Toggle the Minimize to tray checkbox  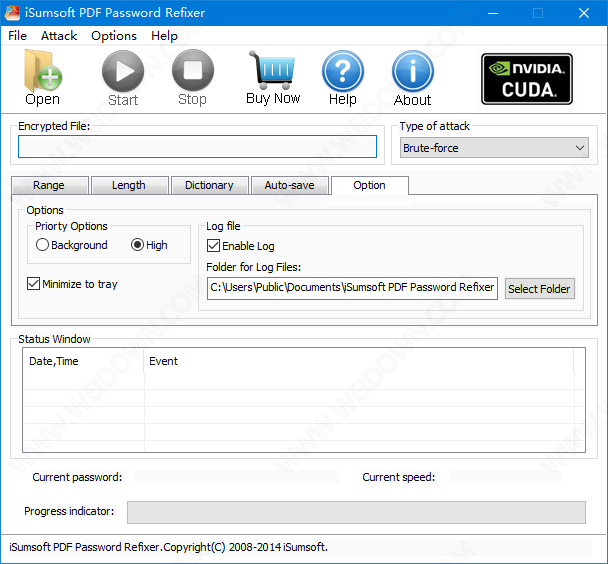point(34,284)
